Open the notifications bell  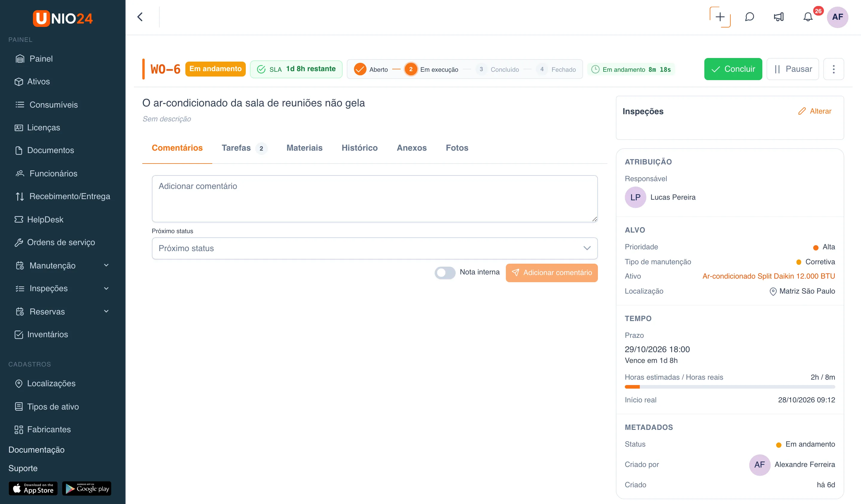[808, 17]
